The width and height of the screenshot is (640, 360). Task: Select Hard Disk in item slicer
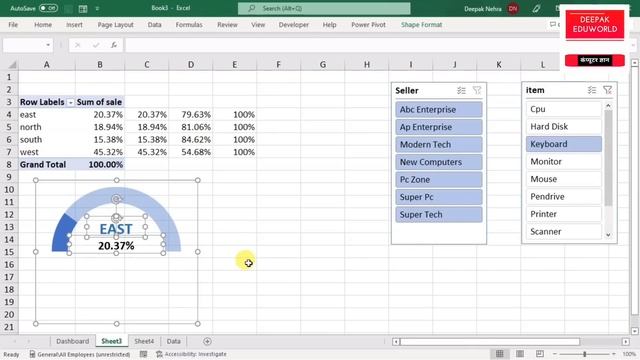564,127
